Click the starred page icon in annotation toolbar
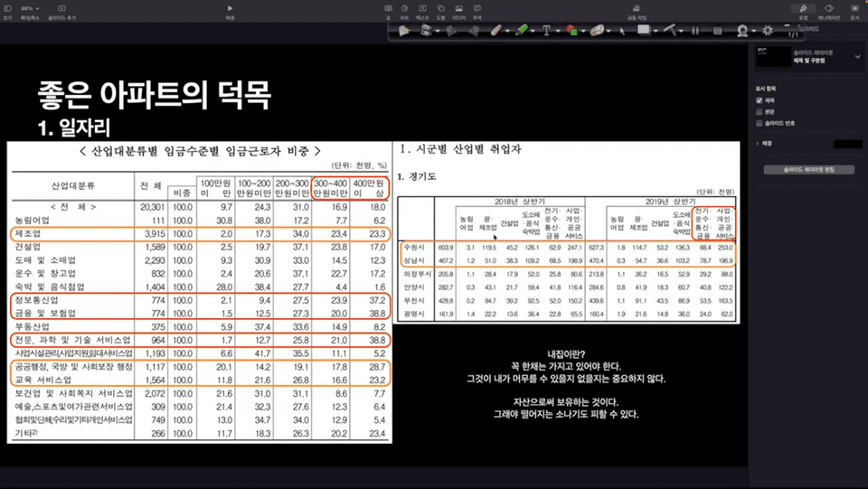This screenshot has height=489, width=868. 404,31
